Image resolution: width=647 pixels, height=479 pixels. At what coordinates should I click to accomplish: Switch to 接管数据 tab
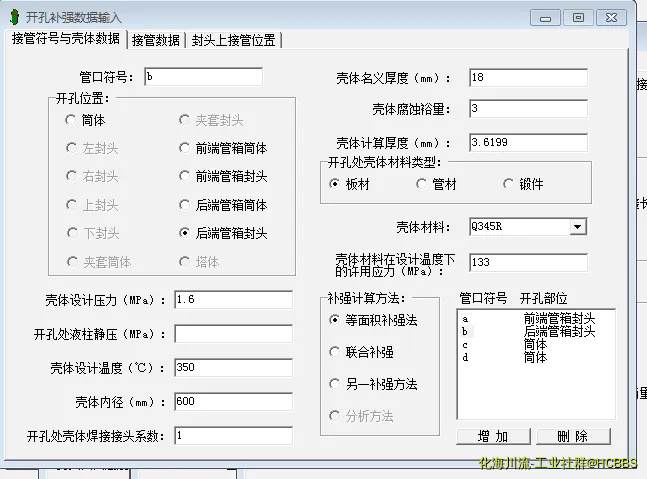[x=156, y=40]
